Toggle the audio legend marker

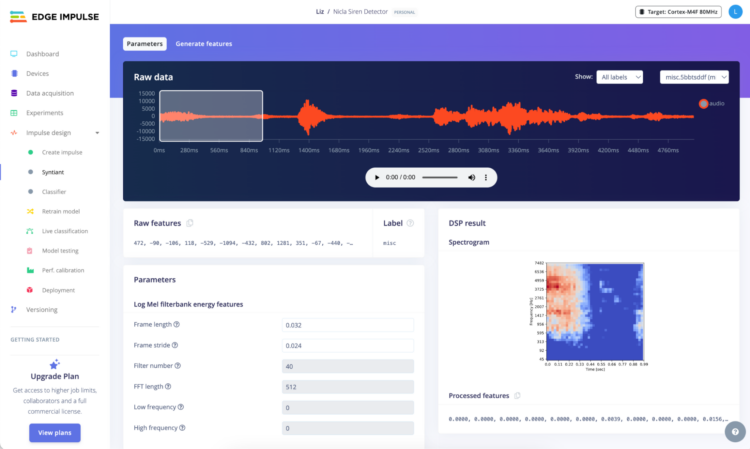coord(703,103)
